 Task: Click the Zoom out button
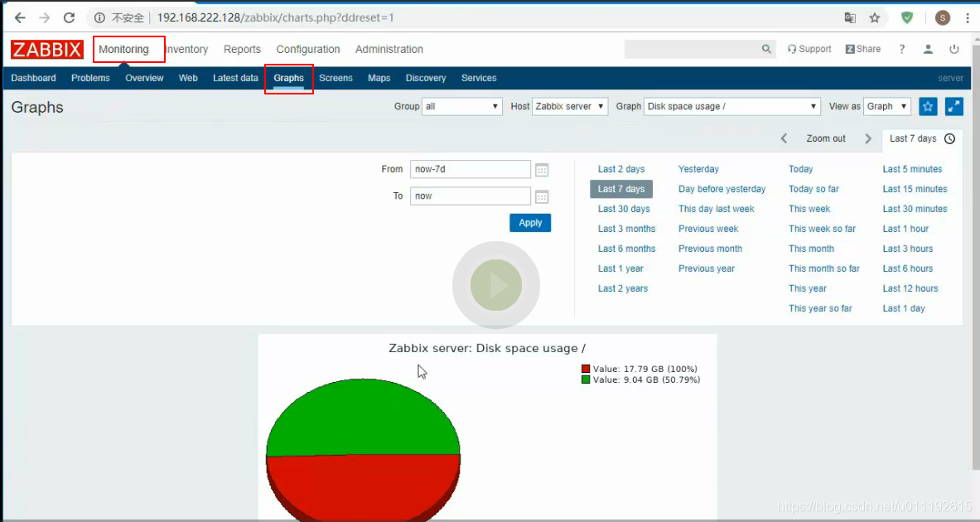pyautogui.click(x=826, y=138)
